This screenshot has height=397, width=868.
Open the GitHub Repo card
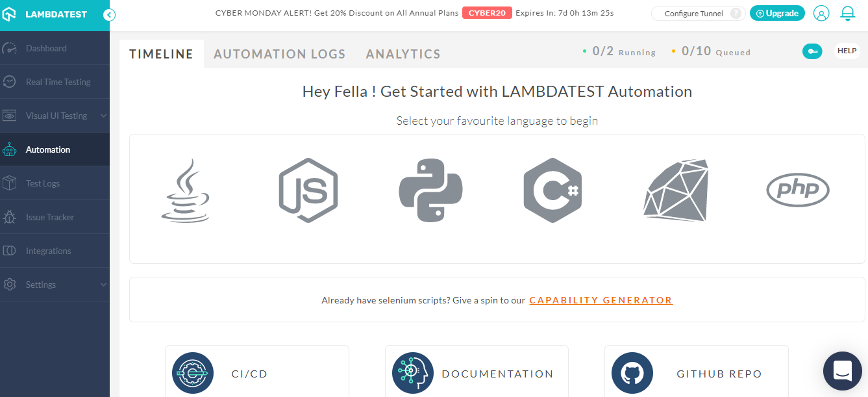696,374
